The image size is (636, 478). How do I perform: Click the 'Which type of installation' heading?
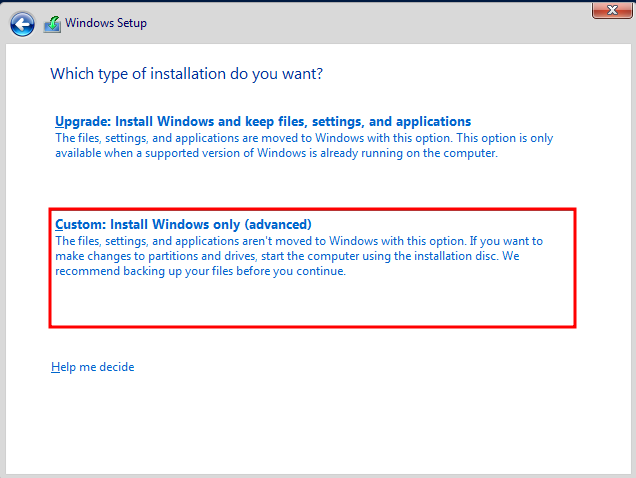[186, 74]
